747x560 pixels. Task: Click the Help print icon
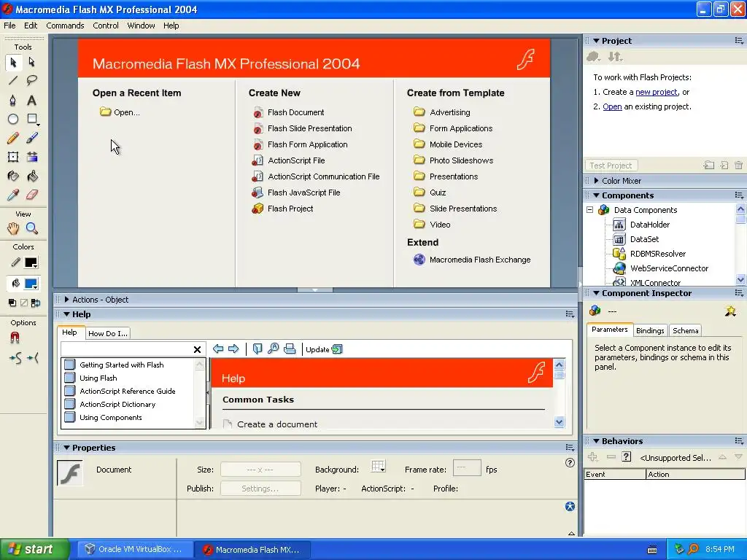coord(290,349)
